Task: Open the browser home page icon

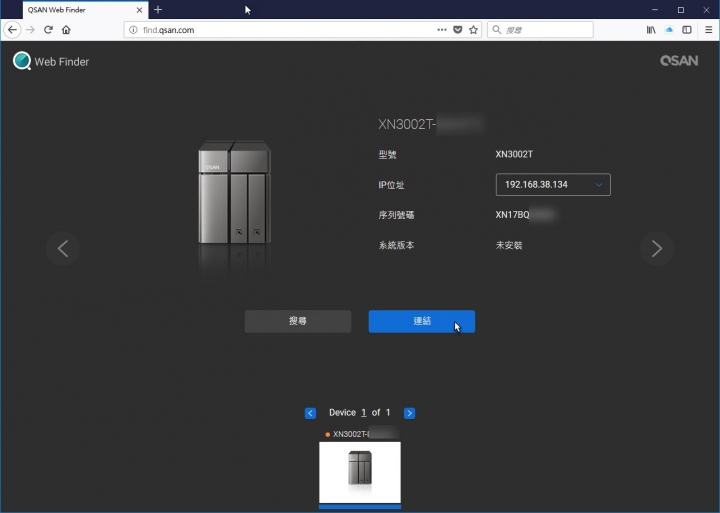Action: pos(66,30)
